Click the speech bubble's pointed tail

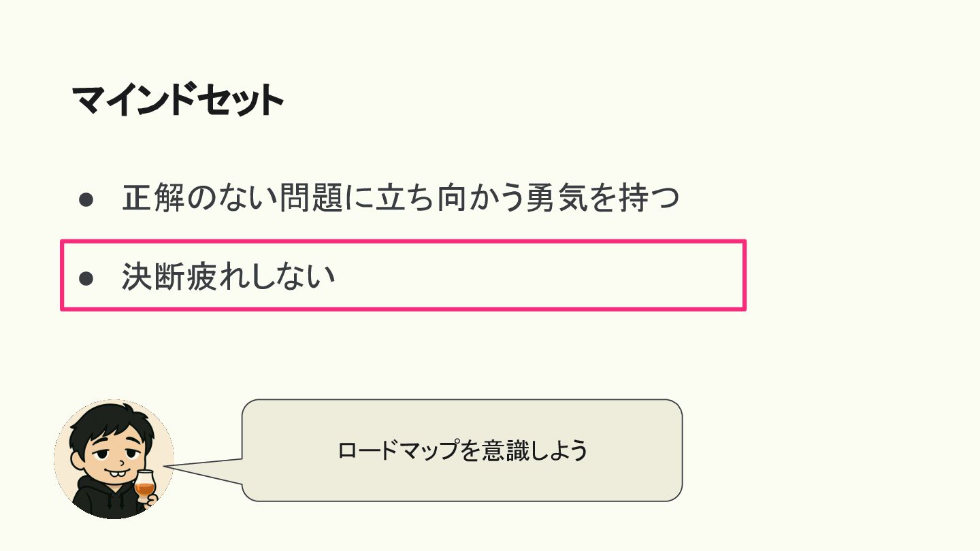(x=204, y=468)
